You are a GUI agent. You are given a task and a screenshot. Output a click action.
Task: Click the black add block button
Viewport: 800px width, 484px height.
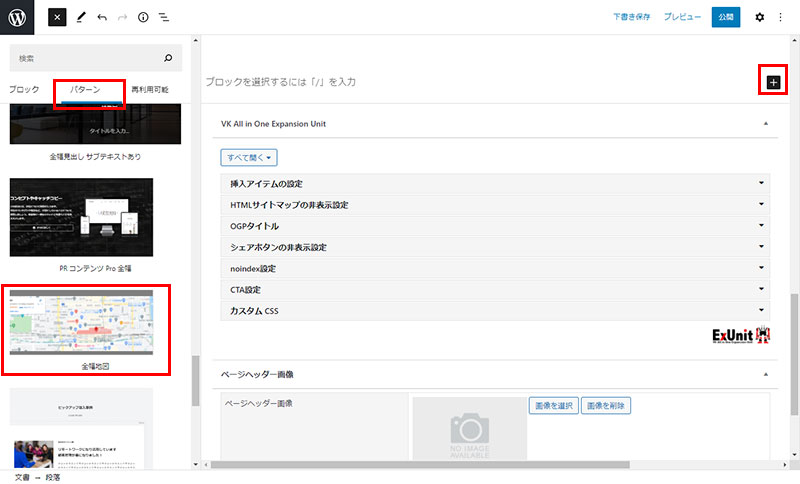773,82
